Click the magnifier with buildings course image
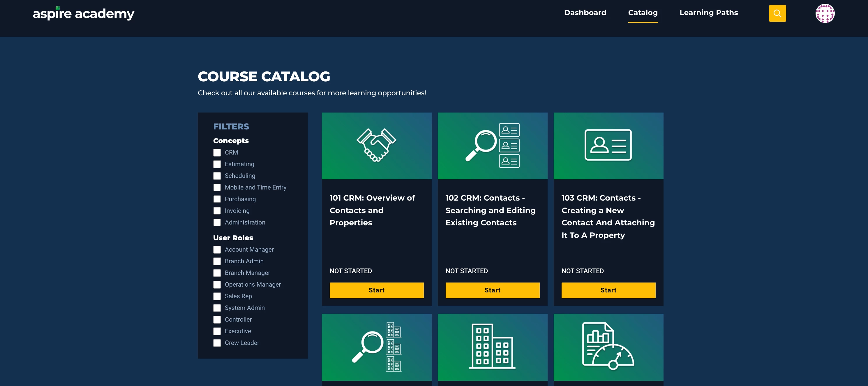This screenshot has height=386, width=868. [x=376, y=347]
